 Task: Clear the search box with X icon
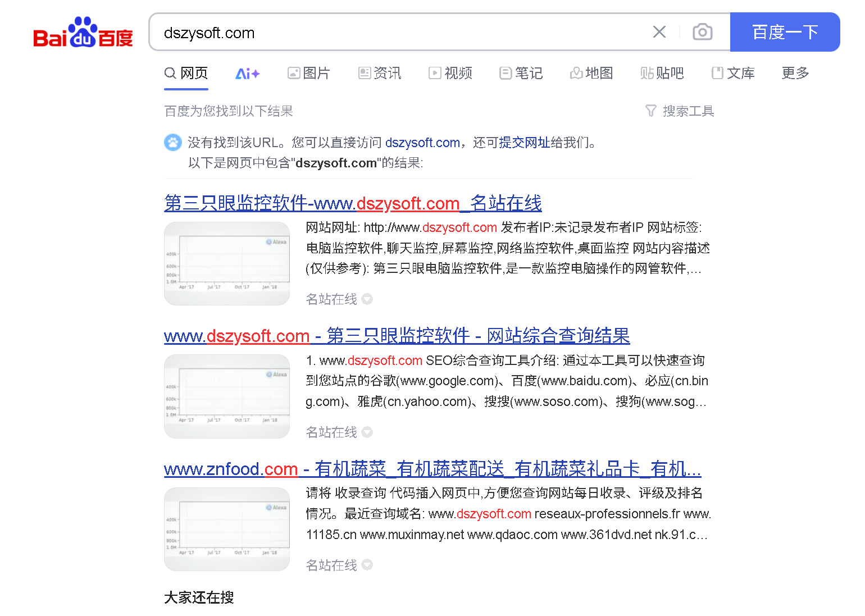coord(659,32)
